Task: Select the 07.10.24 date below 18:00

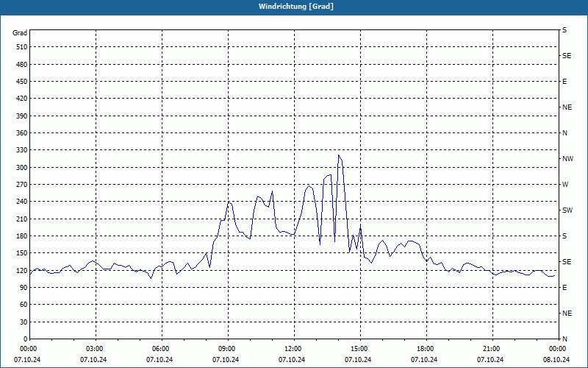Action: [x=424, y=360]
